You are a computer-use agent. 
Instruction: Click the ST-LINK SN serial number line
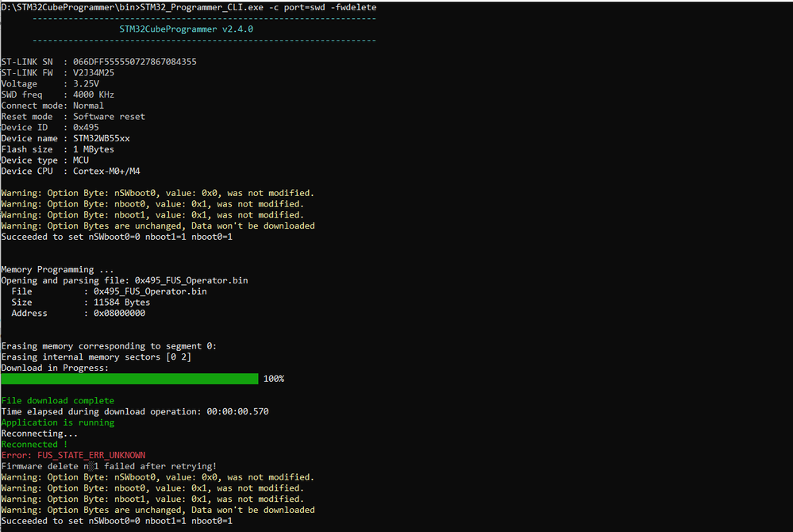(x=98, y=62)
